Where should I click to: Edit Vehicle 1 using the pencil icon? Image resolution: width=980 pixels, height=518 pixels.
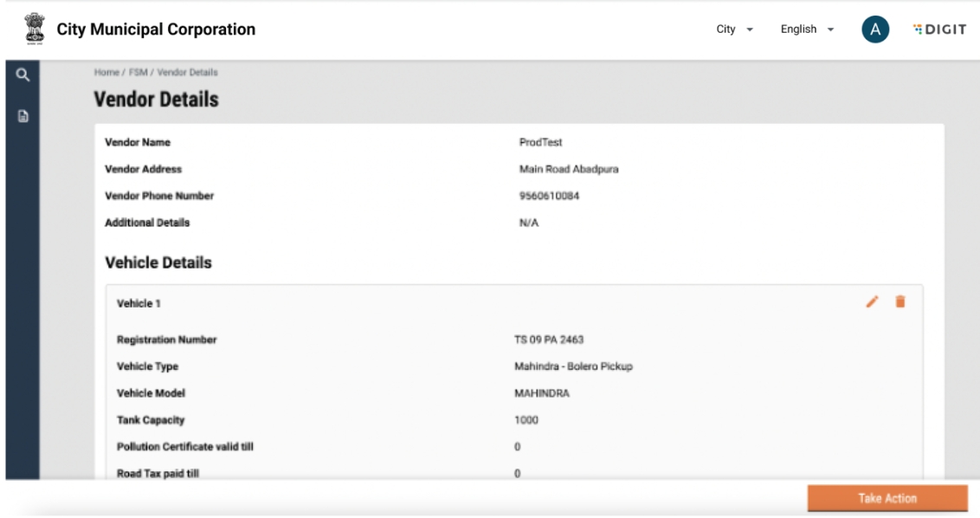click(x=872, y=301)
